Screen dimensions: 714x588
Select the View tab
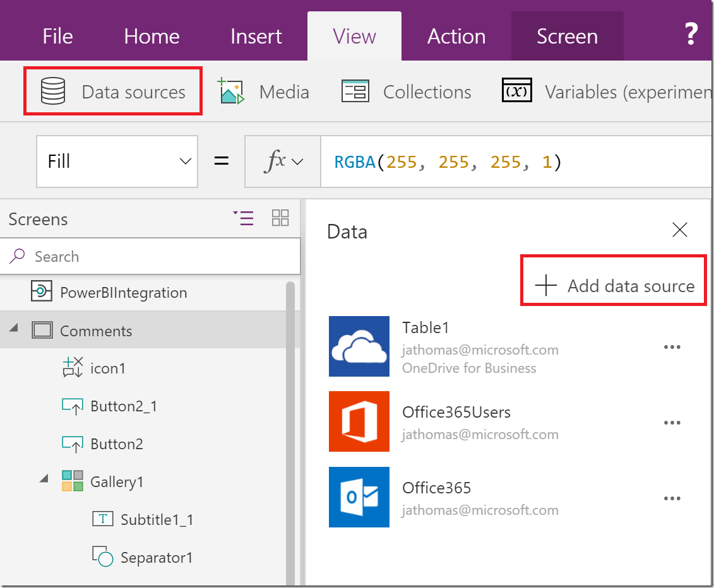354,37
